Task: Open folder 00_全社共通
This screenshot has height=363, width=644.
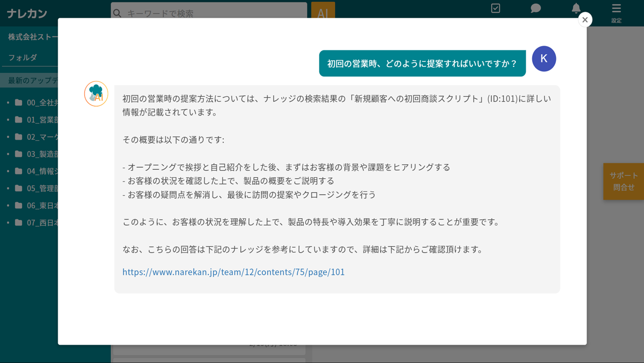Action: pyautogui.click(x=36, y=103)
